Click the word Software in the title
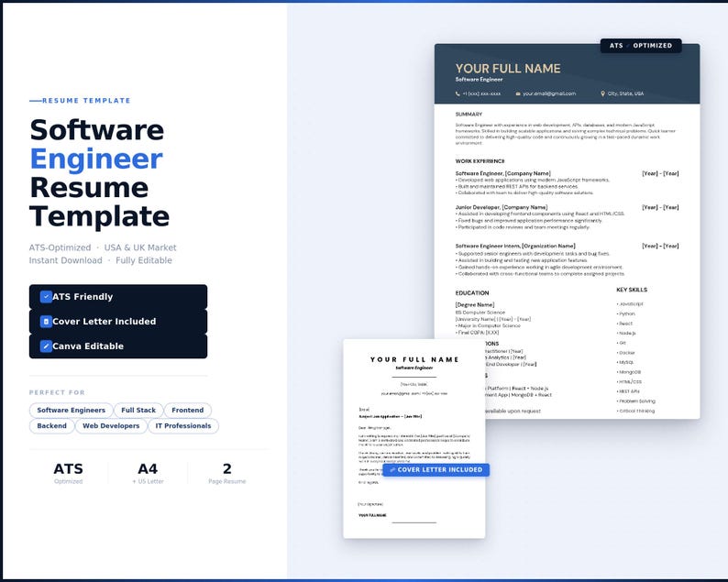The width and height of the screenshot is (728, 582). point(96,130)
